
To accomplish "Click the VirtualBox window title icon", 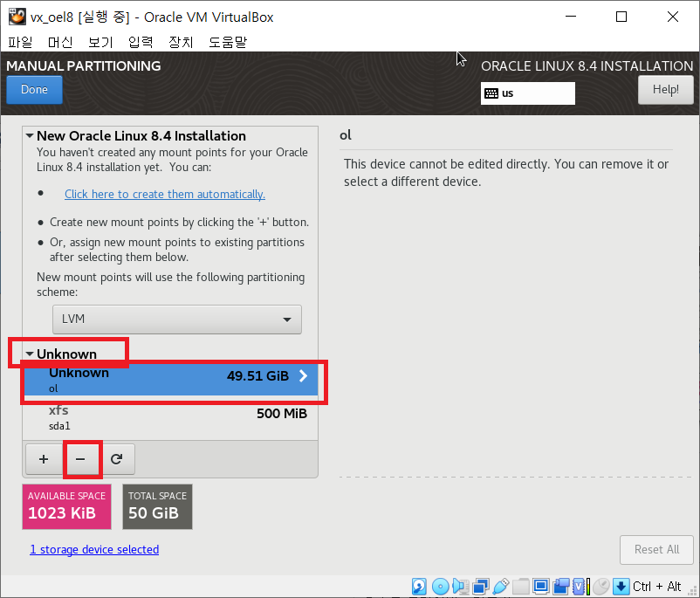I will [17, 17].
